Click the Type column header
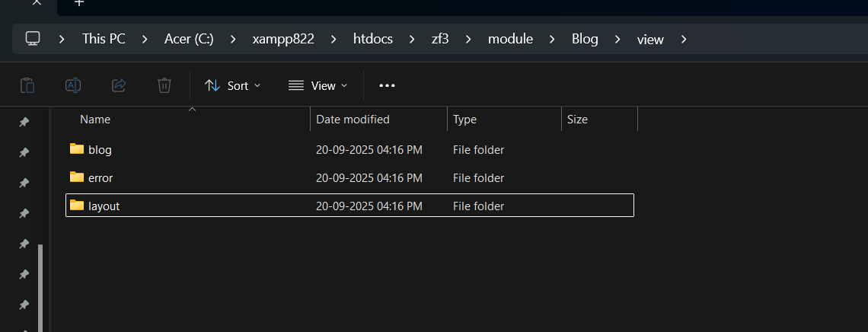Viewport: 868px width, 332px height. pyautogui.click(x=464, y=120)
